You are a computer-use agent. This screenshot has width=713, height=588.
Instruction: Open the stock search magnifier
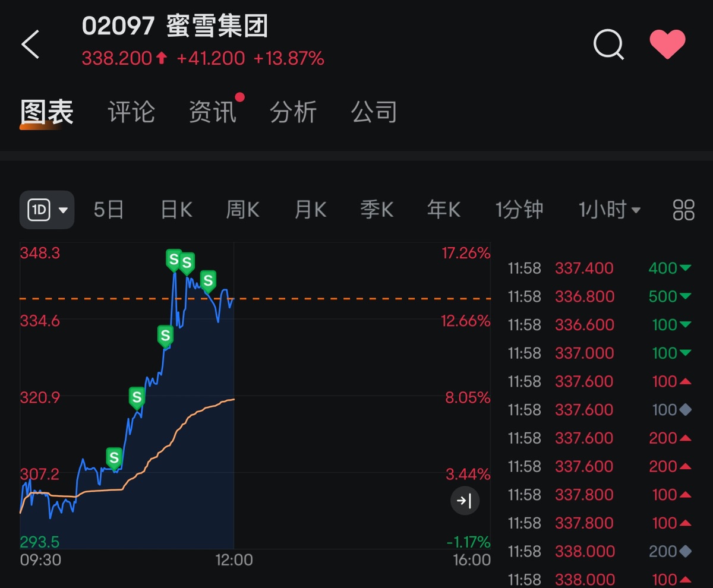pyautogui.click(x=609, y=45)
